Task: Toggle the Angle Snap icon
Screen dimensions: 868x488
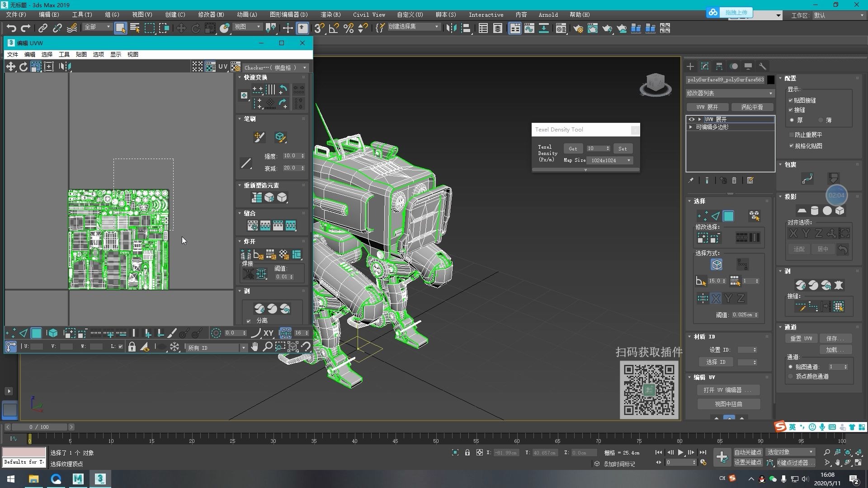Action: click(334, 28)
